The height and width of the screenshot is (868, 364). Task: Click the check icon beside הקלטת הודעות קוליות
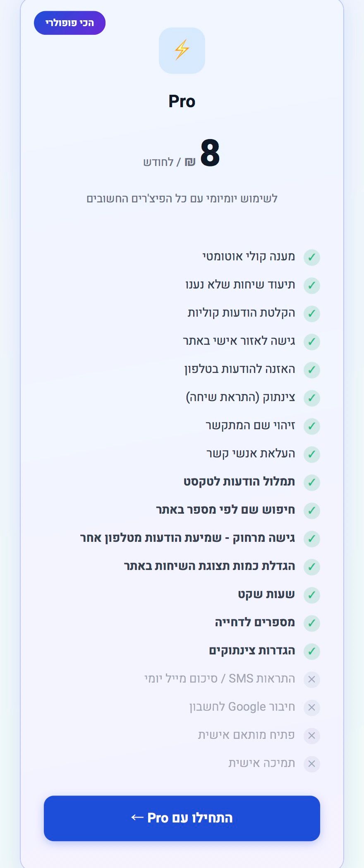click(x=311, y=313)
